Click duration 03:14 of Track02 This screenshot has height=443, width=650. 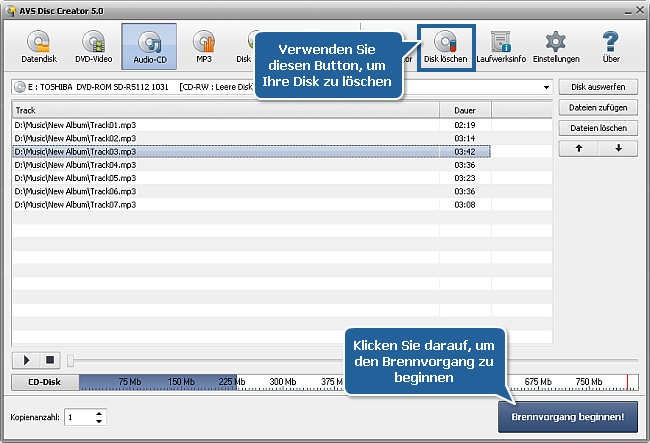point(465,138)
